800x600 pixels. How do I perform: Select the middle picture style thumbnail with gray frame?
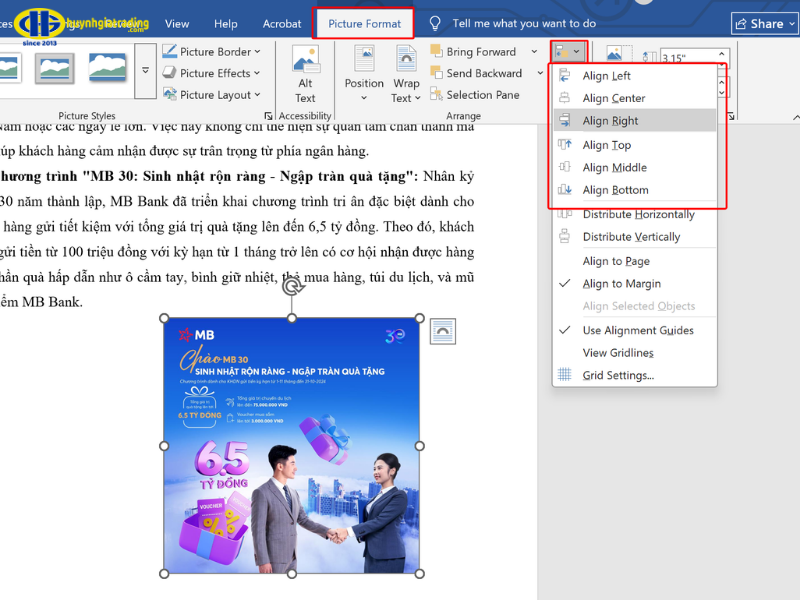coord(55,68)
